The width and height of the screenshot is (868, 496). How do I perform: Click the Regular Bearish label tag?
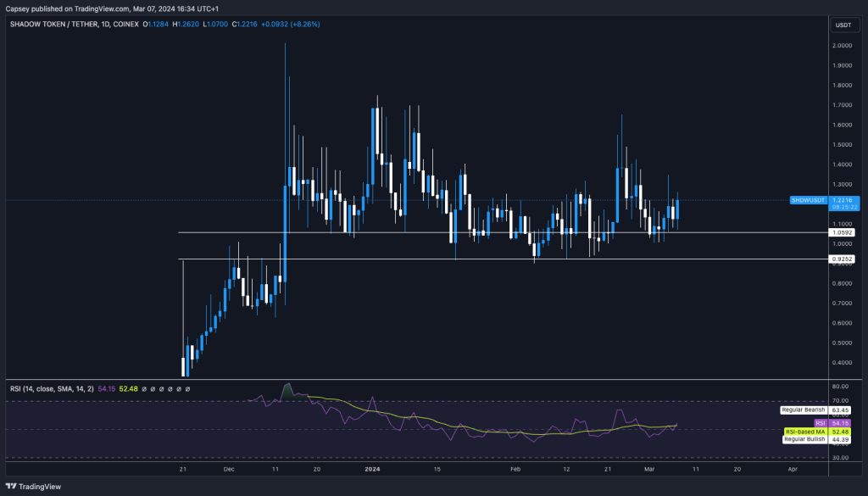coord(804,410)
